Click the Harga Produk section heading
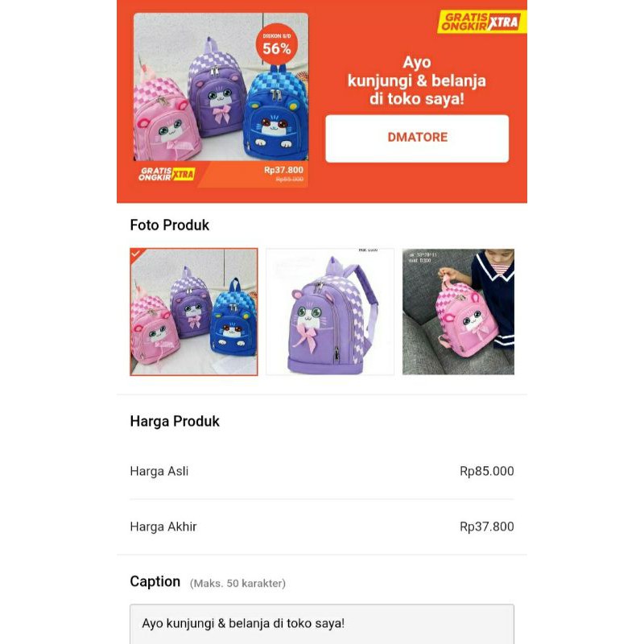Image resolution: width=644 pixels, height=644 pixels. click(x=175, y=421)
